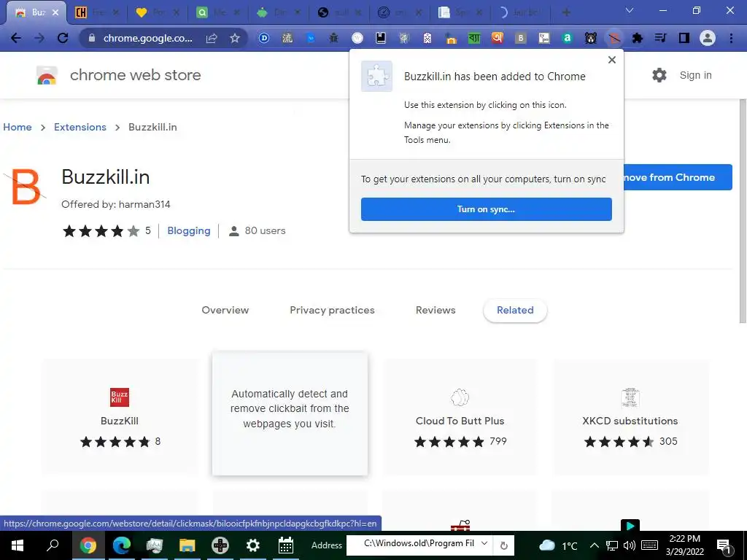Open the calendar app on taskbar
Viewport: 747px width, 560px height.
[x=286, y=545]
